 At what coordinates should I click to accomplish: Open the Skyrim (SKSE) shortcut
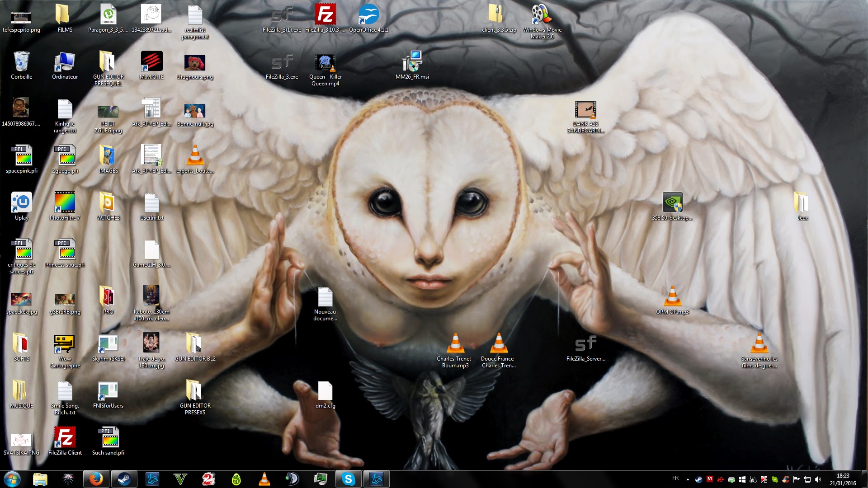click(108, 347)
